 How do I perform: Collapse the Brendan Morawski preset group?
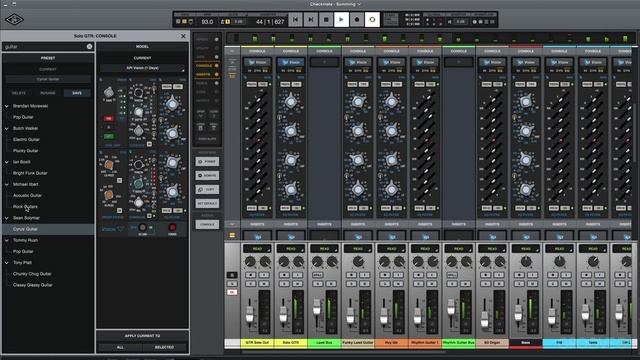tap(7, 106)
